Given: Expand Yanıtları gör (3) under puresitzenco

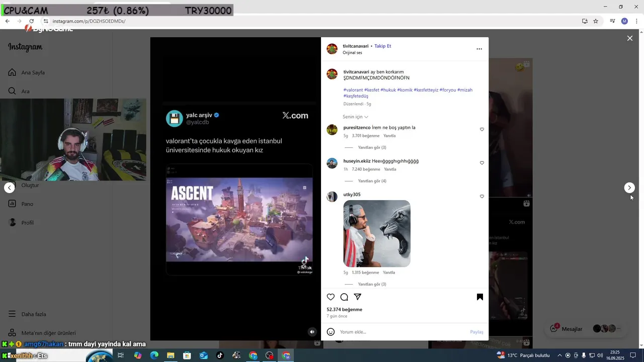Looking at the screenshot, I should pos(372,147).
